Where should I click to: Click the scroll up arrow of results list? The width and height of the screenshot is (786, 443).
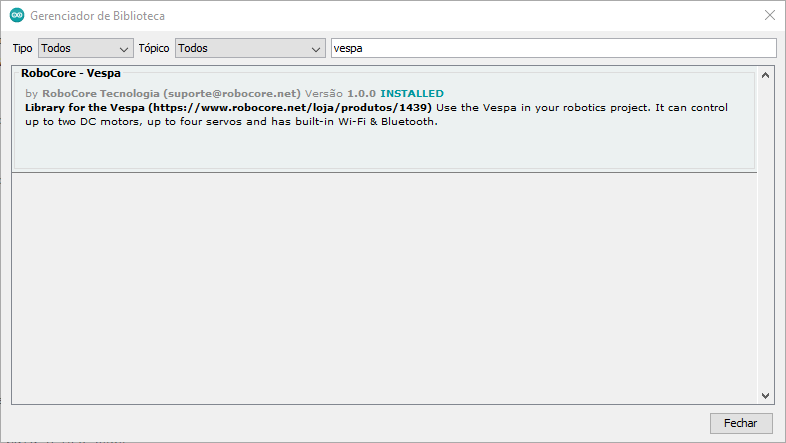pyautogui.click(x=765, y=76)
